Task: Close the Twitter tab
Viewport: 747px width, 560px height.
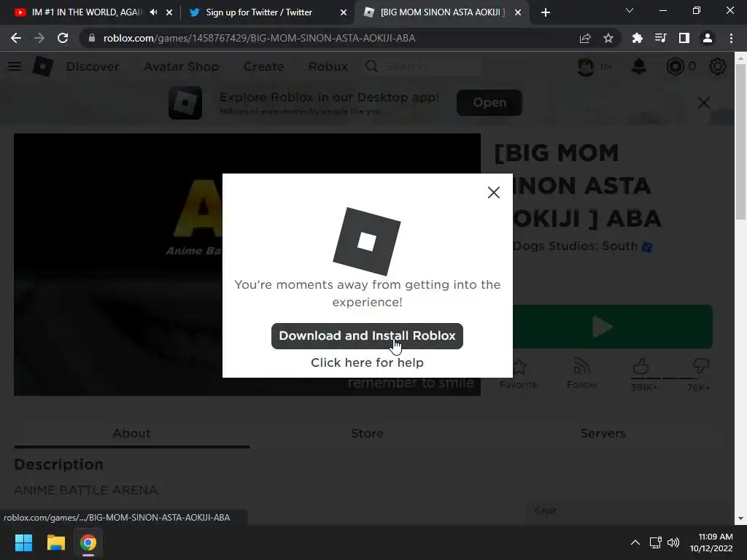Action: point(343,12)
